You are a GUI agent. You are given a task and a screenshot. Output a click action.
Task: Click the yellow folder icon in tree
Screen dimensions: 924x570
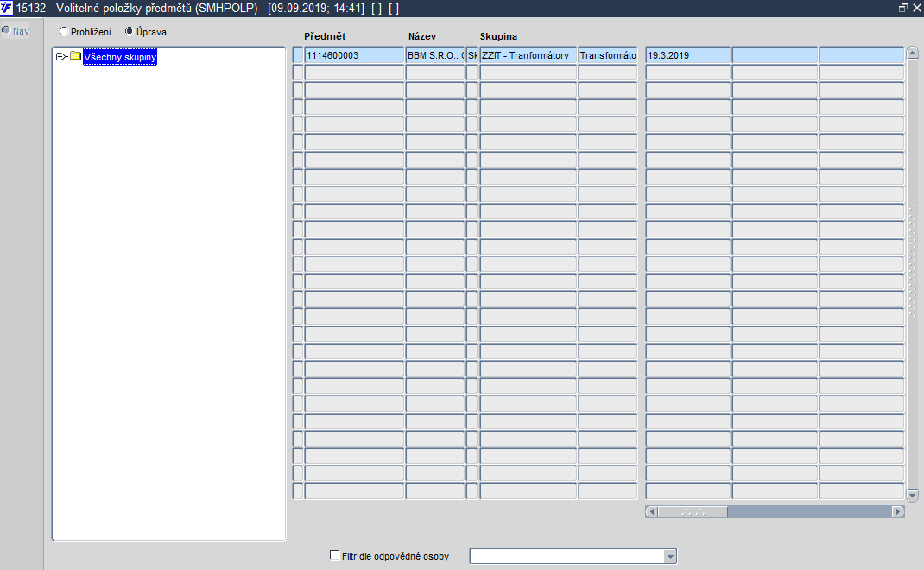[x=75, y=56]
